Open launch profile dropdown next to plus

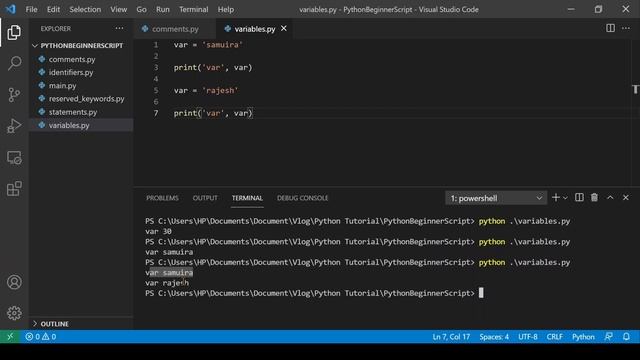point(565,198)
